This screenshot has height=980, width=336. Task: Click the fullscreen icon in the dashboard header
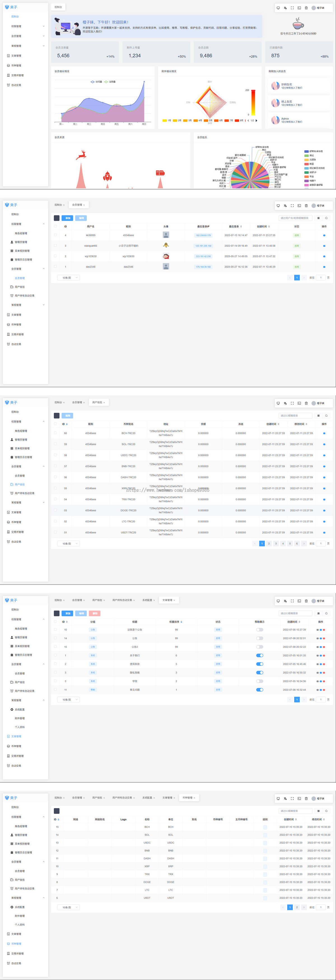tap(292, 8)
